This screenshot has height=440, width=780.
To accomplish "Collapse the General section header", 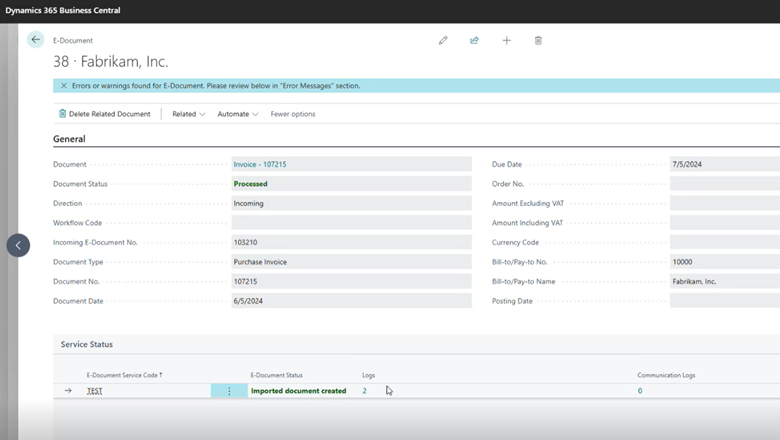I will pos(69,139).
